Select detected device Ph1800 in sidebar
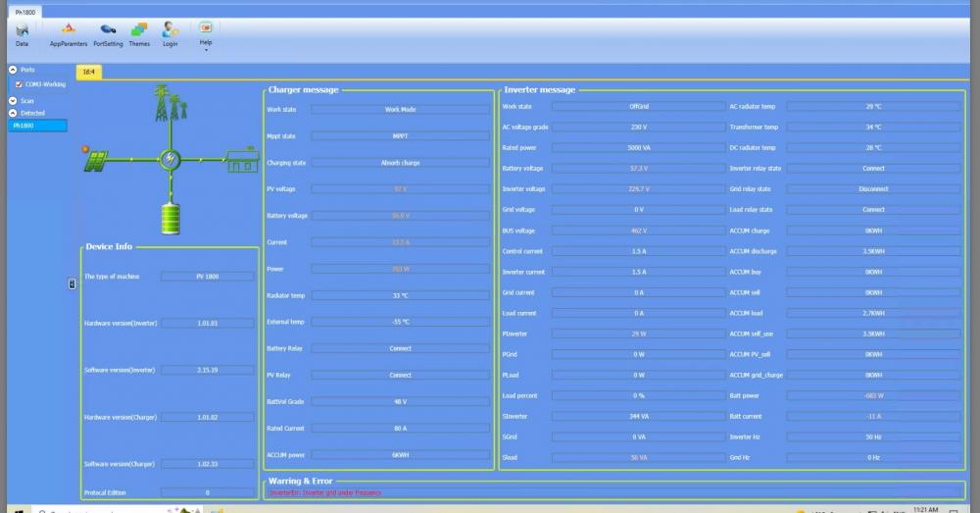 (37, 126)
